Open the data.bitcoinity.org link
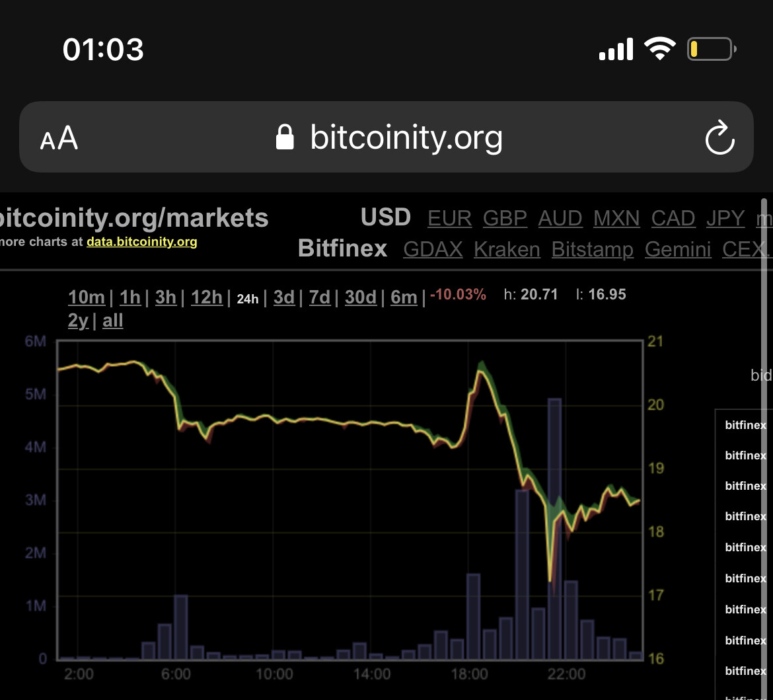Image resolution: width=773 pixels, height=700 pixels. 141,242
